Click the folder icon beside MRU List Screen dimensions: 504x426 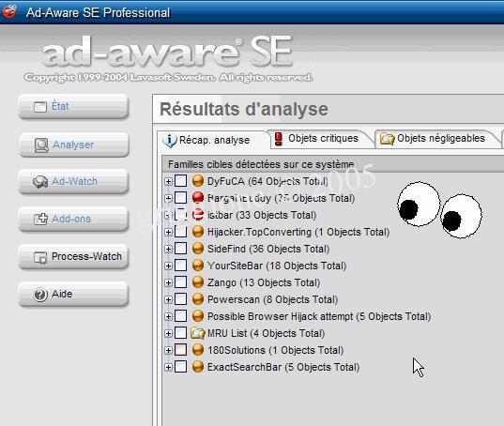tap(198, 333)
